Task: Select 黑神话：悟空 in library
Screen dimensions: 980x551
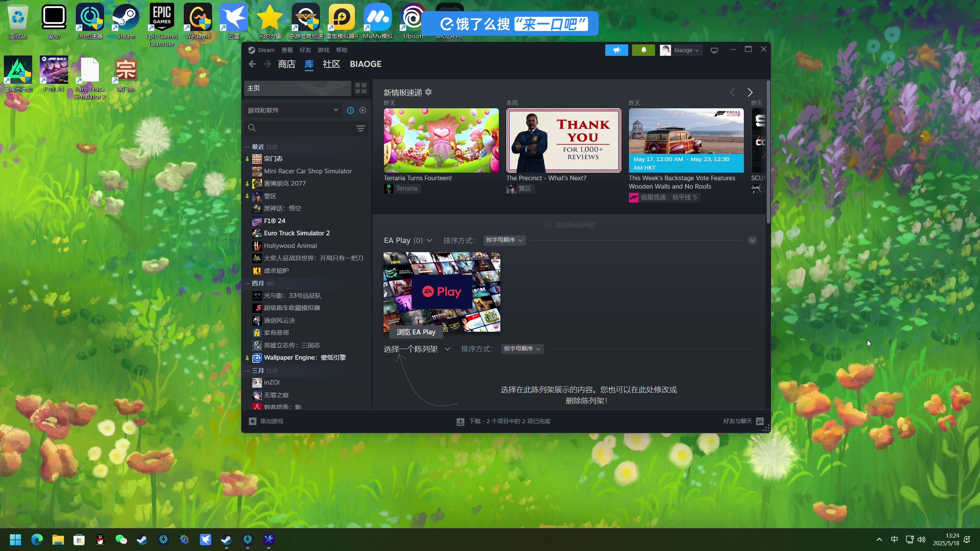Action: point(283,209)
